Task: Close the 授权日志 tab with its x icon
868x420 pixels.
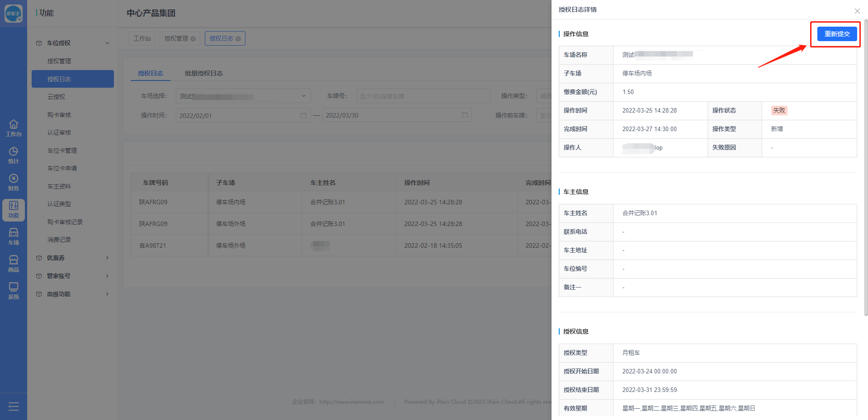Action: click(238, 39)
